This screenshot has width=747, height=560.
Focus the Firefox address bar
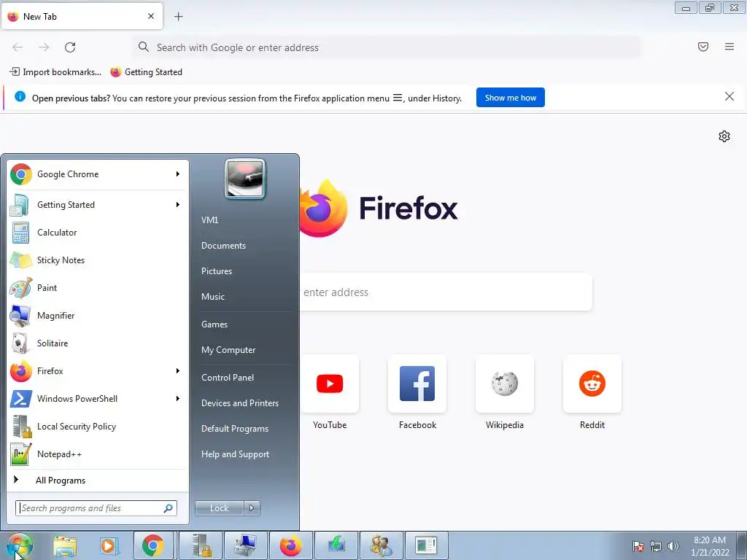tap(387, 47)
